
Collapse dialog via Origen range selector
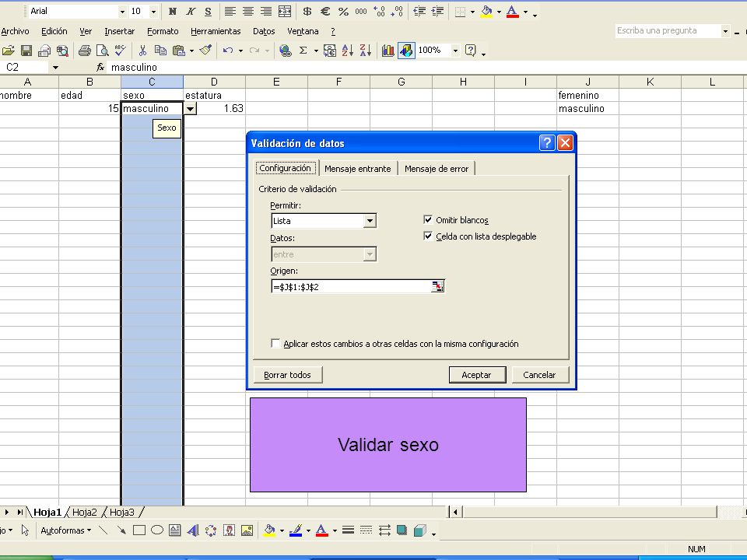pos(437,286)
